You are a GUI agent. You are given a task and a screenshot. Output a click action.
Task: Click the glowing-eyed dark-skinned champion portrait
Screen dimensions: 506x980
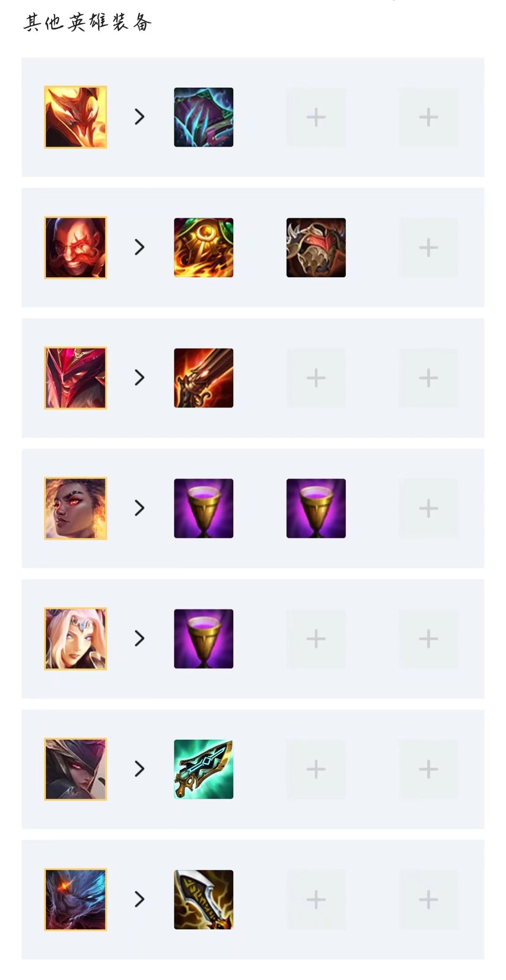[75, 508]
